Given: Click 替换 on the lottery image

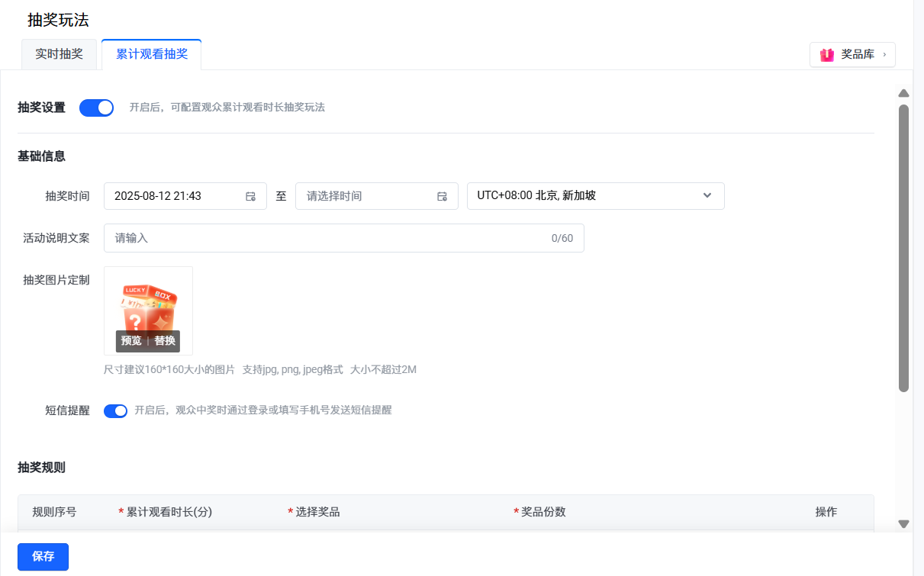Looking at the screenshot, I should click(x=165, y=340).
